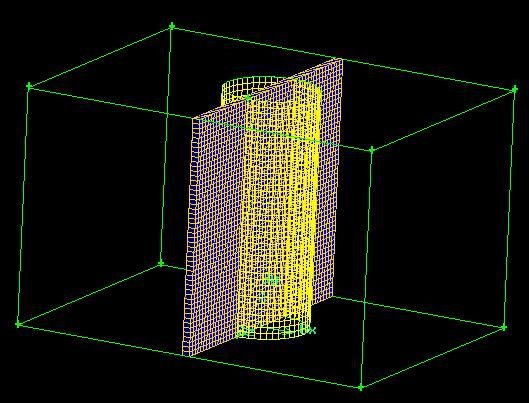The image size is (529, 403).
Task: Pick the bottom front-left corner vertex
Action: [18, 324]
